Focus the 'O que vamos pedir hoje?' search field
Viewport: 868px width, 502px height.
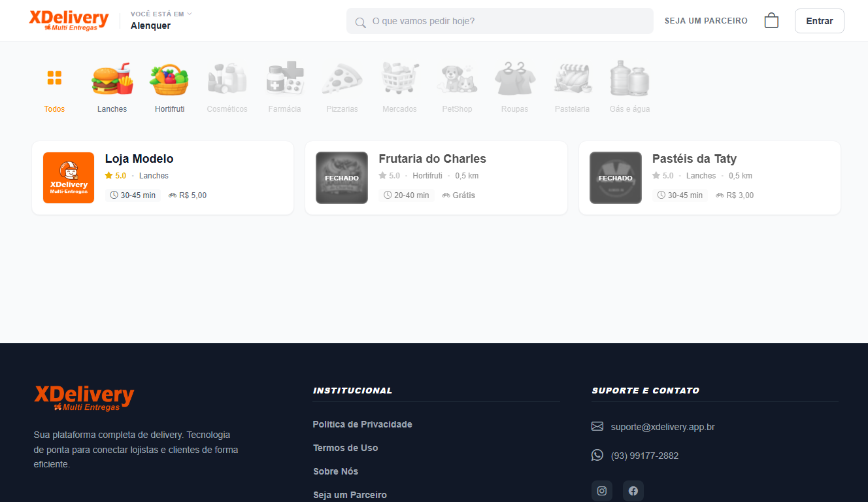(500, 21)
